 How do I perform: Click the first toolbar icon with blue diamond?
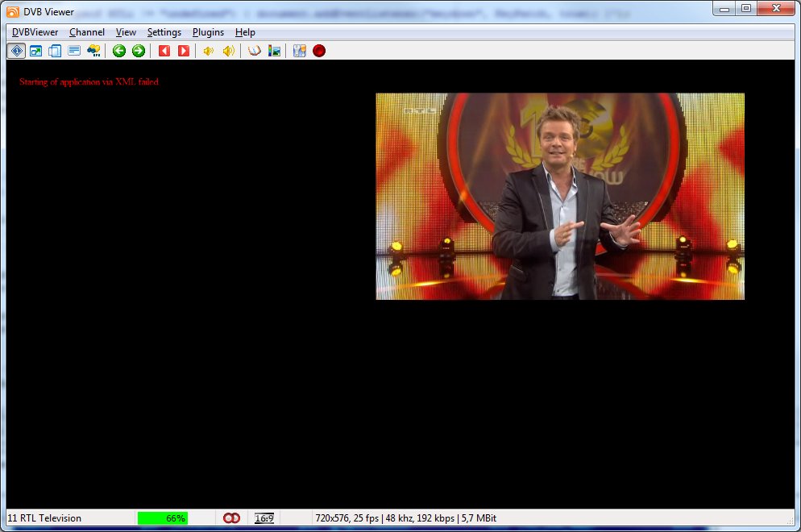(x=16, y=51)
